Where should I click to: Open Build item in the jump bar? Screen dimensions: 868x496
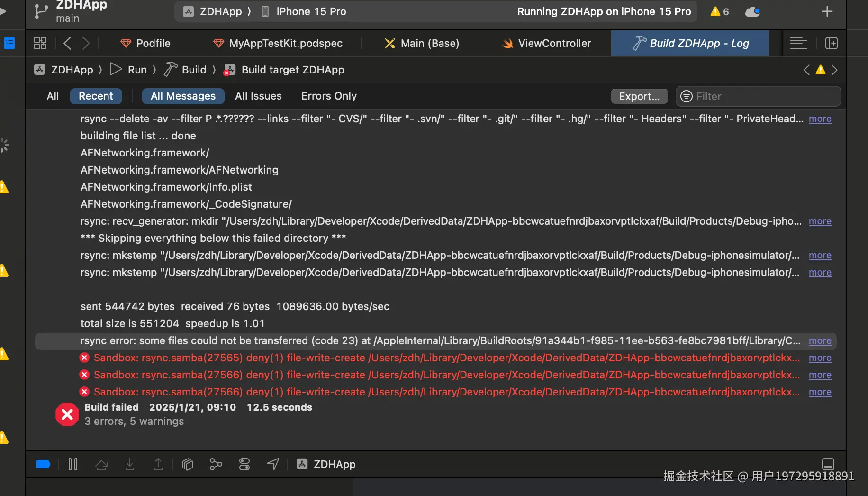pos(185,70)
